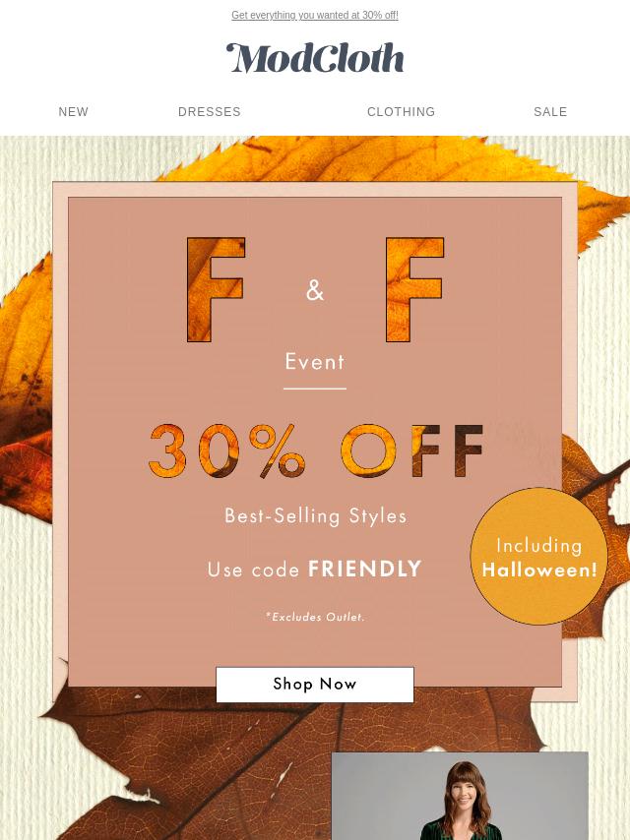Image resolution: width=630 pixels, height=840 pixels.
Task: Open the model in green top thumbnail
Action: coord(460,796)
